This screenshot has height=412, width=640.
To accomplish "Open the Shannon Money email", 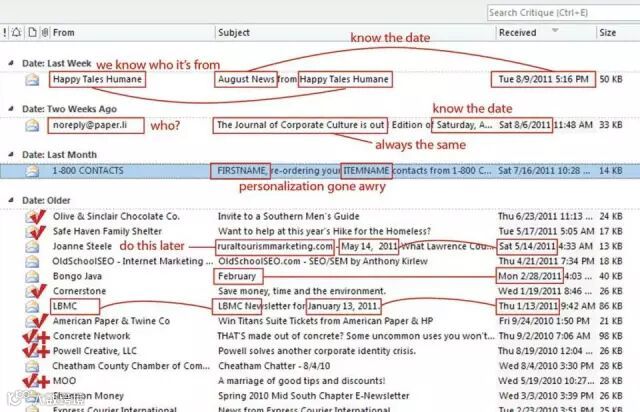I will (x=88, y=396).
